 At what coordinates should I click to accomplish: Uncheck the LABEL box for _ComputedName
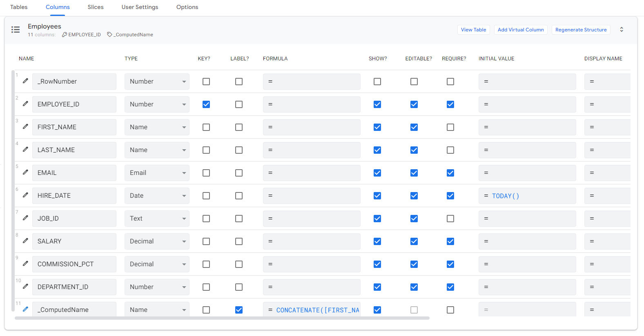[239, 310]
